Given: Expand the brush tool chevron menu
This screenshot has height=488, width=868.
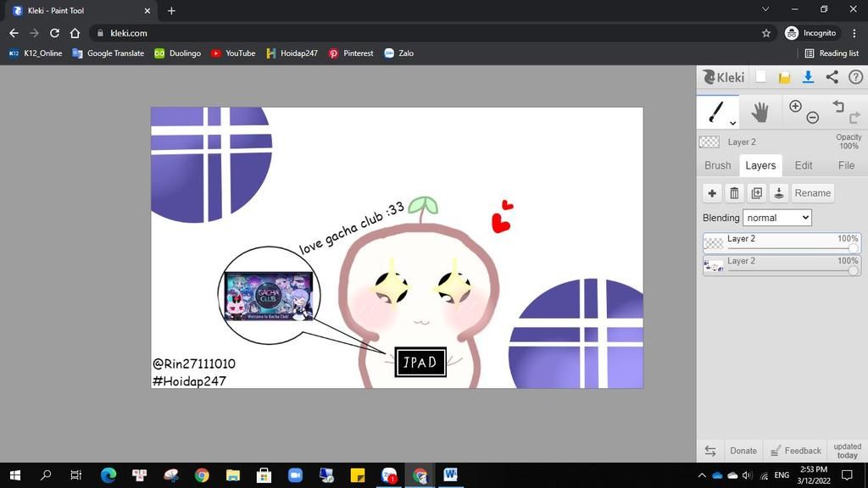Looking at the screenshot, I should [732, 123].
